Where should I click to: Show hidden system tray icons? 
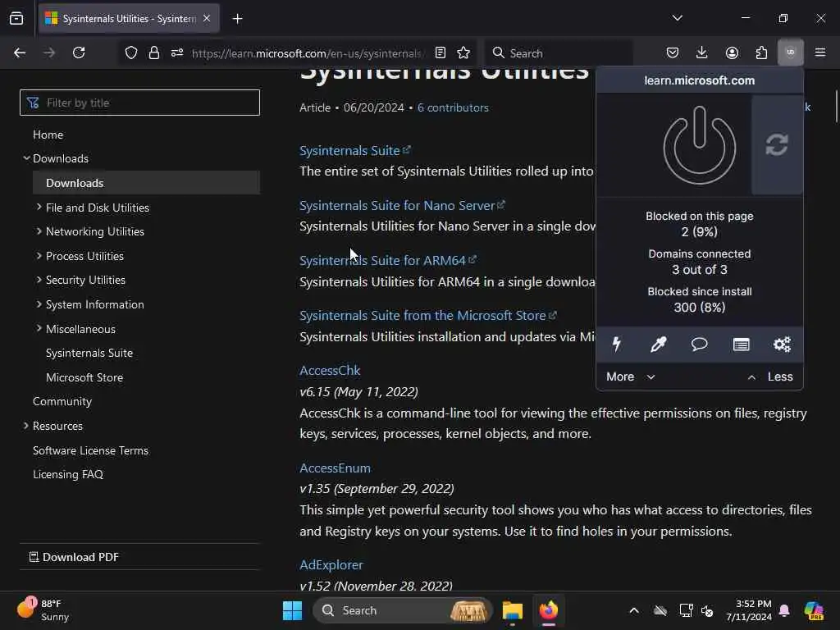tap(634, 610)
